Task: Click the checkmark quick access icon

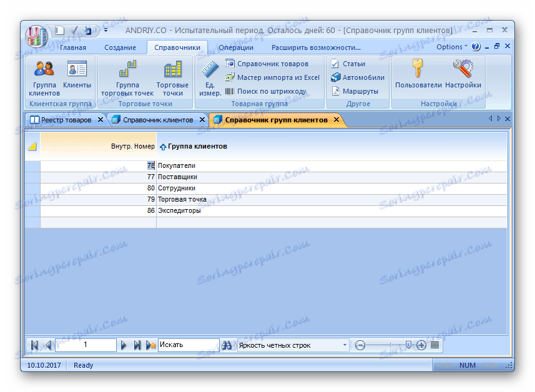Action: click(x=74, y=31)
